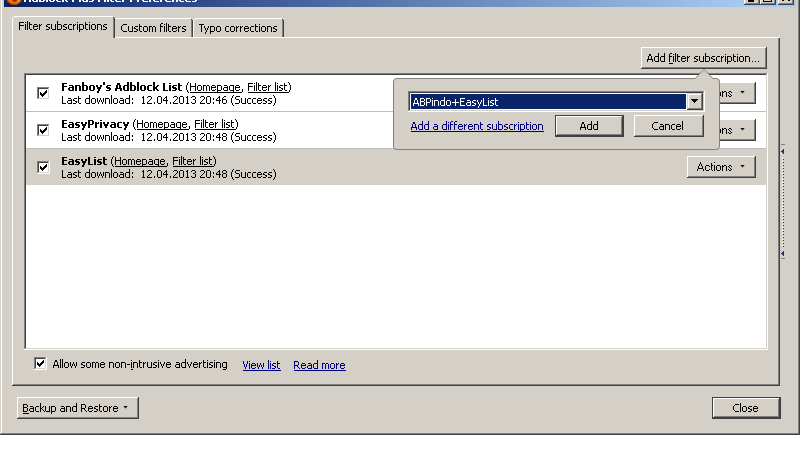Open Fanboy's Adblock List Homepage link
800x450 pixels.
click(214, 87)
